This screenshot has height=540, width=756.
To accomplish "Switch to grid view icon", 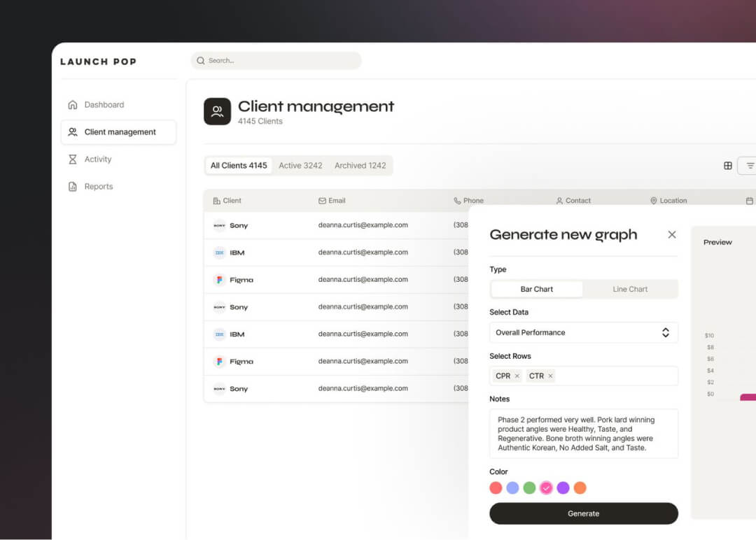I will coord(728,166).
